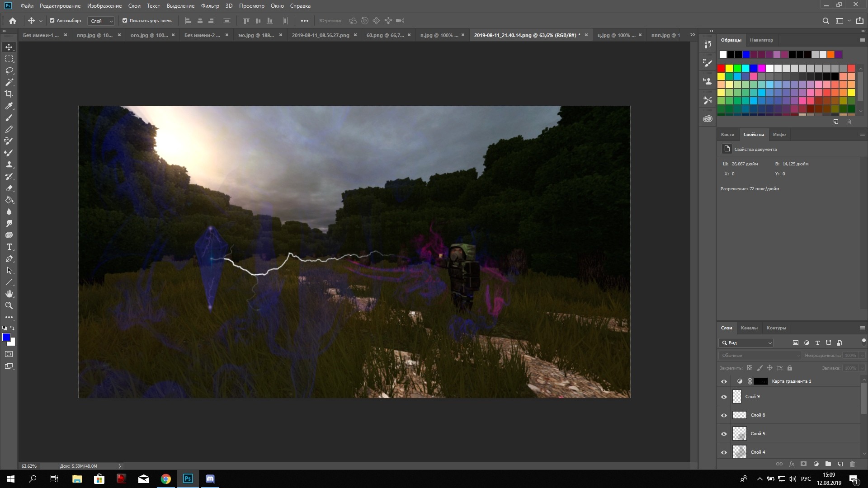
Task: Select the Path Selection arrow tool
Action: [x=9, y=271]
